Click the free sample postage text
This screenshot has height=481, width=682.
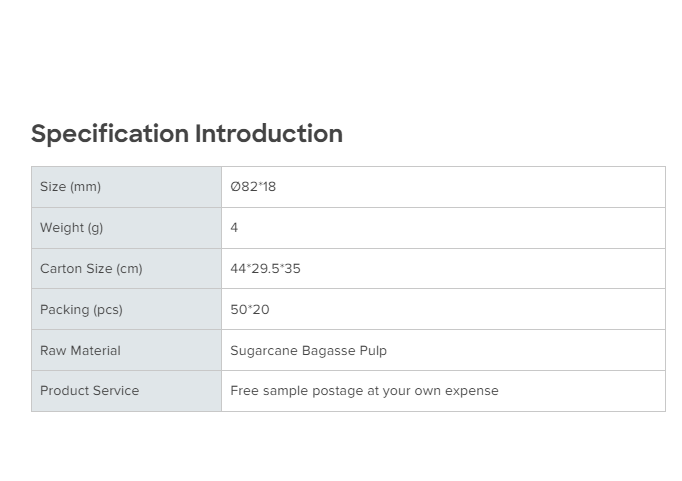pos(364,391)
